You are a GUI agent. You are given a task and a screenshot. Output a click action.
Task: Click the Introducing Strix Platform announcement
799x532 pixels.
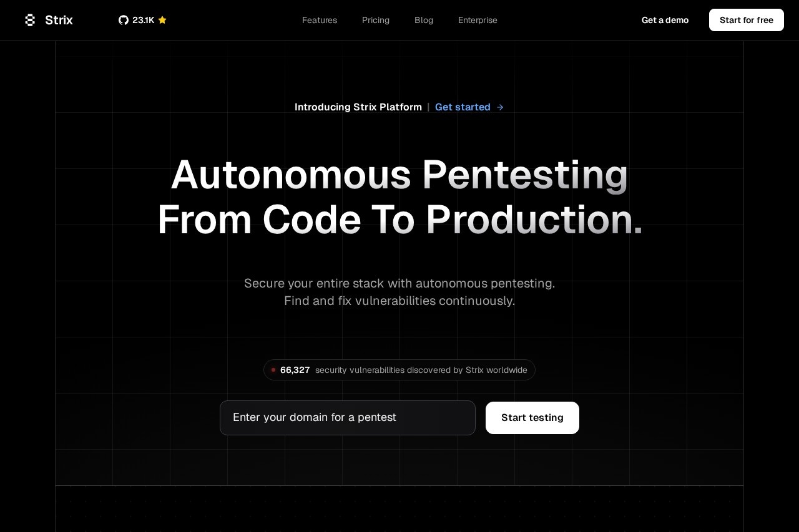pyautogui.click(x=358, y=107)
